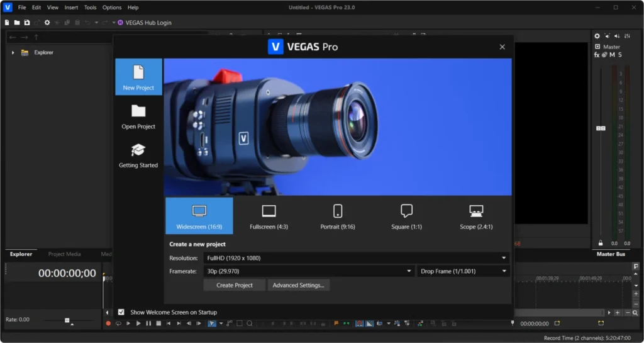The height and width of the screenshot is (343, 644).
Task: Uncheck Show Welcome Screen on Startup
Action: [121, 312]
